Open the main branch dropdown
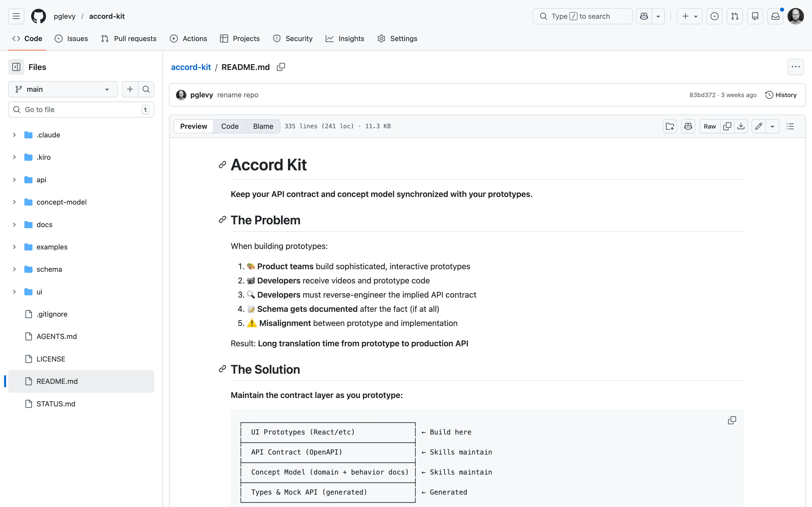The width and height of the screenshot is (812, 507). [63, 89]
